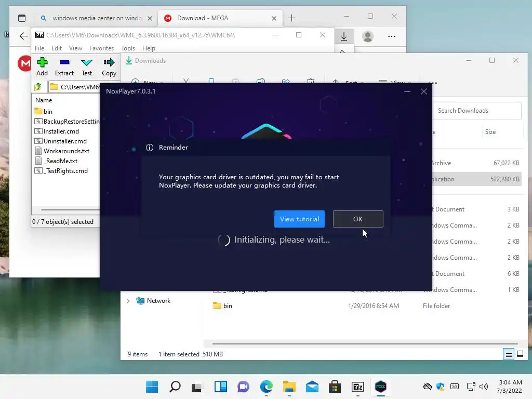Image resolution: width=532 pixels, height=399 pixels.
Task: Close the windows media center browser tab
Action: (x=150, y=18)
